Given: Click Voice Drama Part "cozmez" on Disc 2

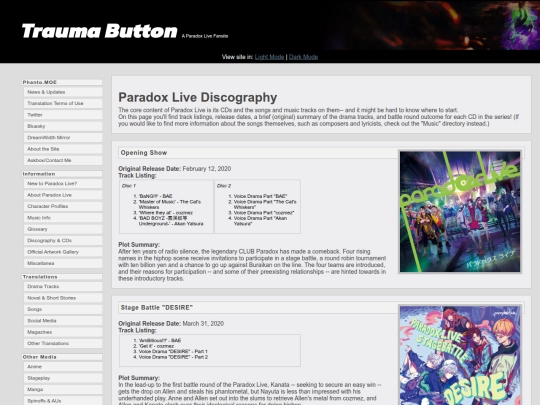Looking at the screenshot, I should coord(264,213).
